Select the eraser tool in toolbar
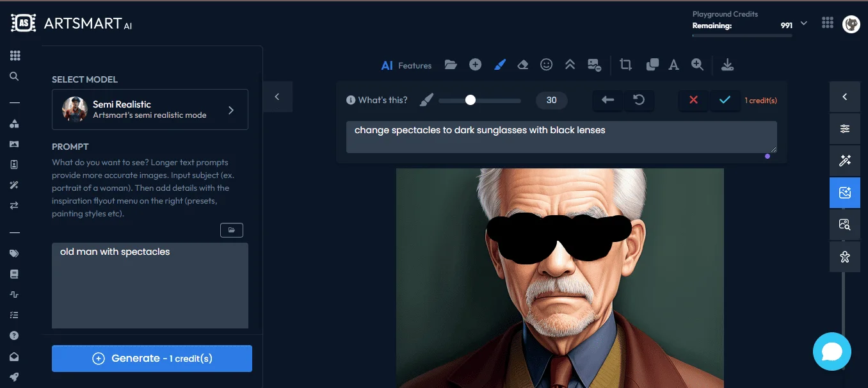 522,65
